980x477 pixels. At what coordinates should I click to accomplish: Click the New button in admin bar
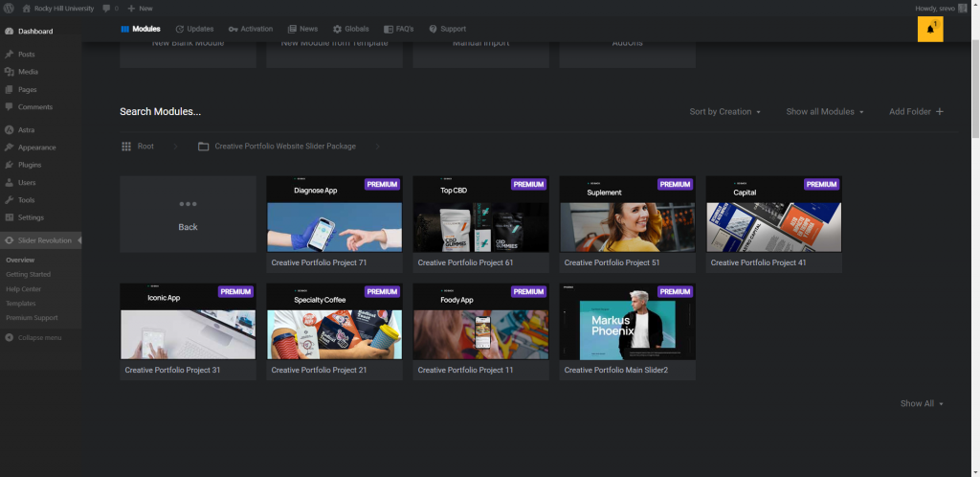coord(140,8)
